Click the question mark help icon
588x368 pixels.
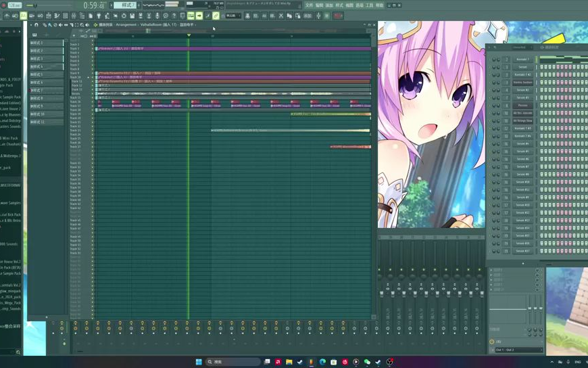tap(174, 16)
